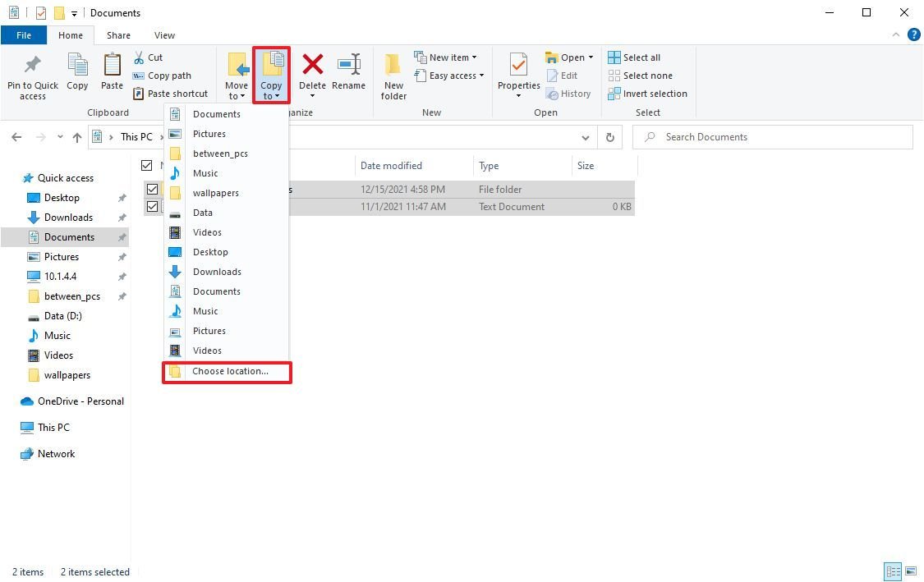This screenshot has height=582, width=924.
Task: Click the Properties button
Action: tap(518, 76)
